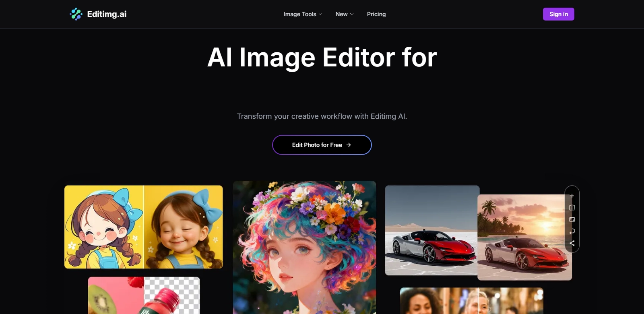Image resolution: width=644 pixels, height=314 pixels.
Task: Click the share icon in the floating toolbar
Action: tap(572, 243)
